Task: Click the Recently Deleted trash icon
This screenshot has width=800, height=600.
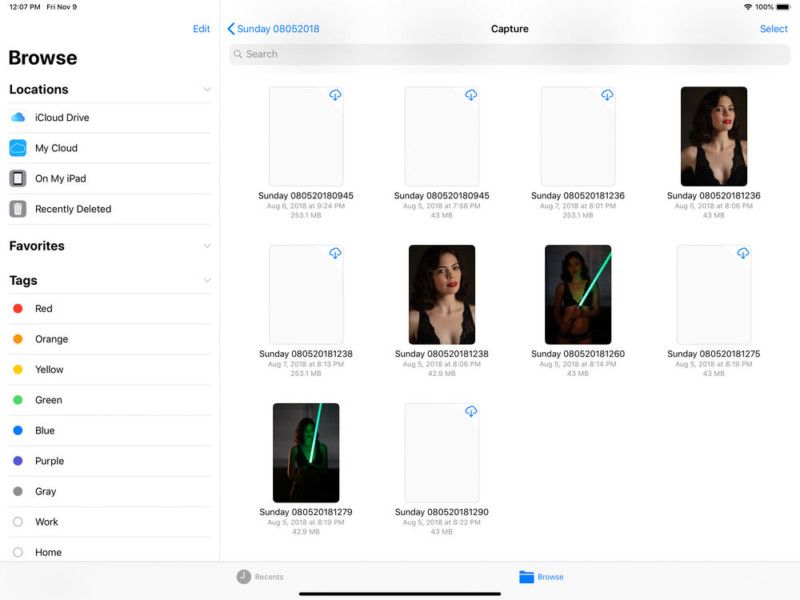Action: pyautogui.click(x=18, y=209)
